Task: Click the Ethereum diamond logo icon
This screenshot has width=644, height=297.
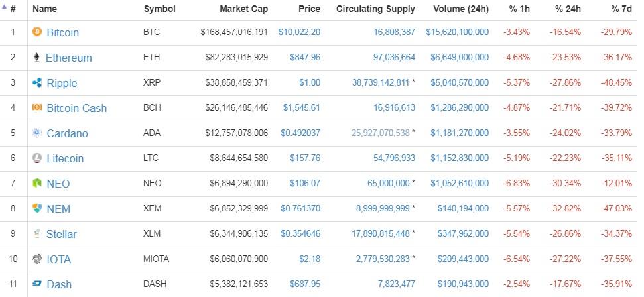Action: 37,58
